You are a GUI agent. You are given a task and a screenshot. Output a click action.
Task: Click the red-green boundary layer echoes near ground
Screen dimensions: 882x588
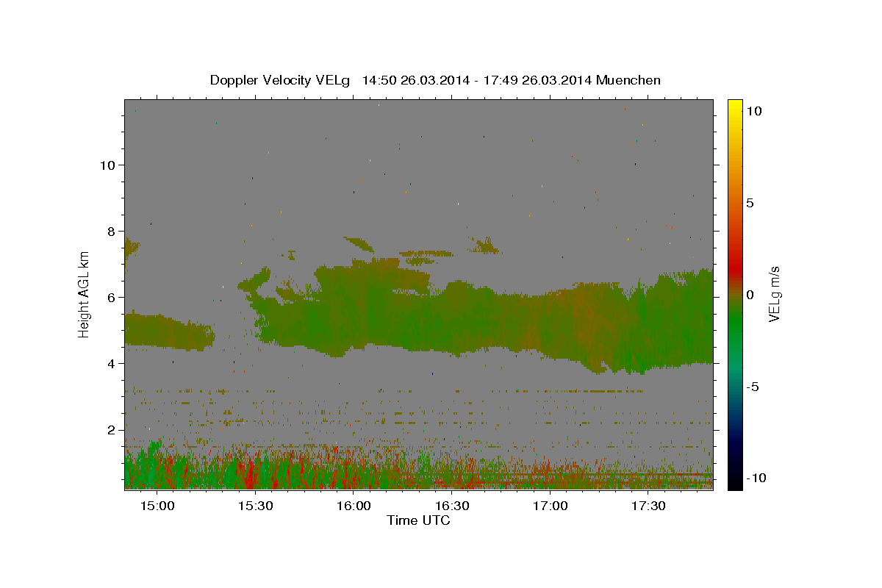pos(417,465)
